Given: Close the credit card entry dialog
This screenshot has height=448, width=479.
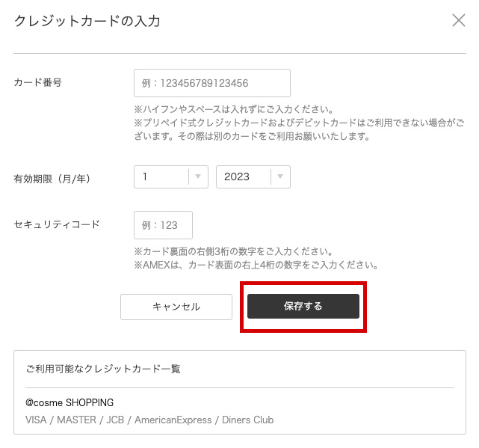Looking at the screenshot, I should pyautogui.click(x=458, y=20).
